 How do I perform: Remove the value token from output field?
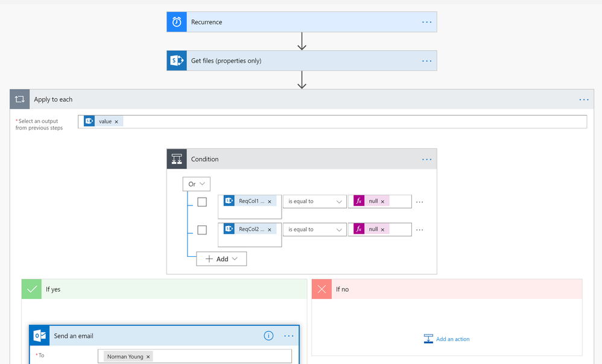point(116,122)
